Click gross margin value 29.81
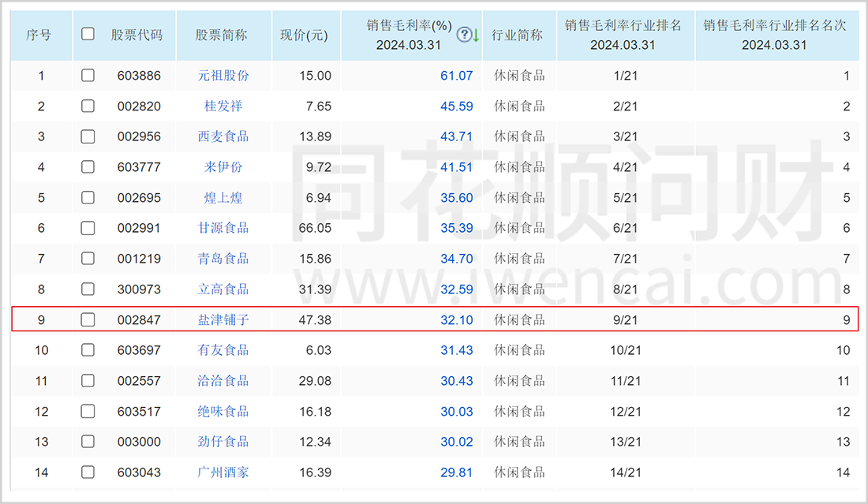Image resolution: width=868 pixels, height=504 pixels. pos(457,472)
